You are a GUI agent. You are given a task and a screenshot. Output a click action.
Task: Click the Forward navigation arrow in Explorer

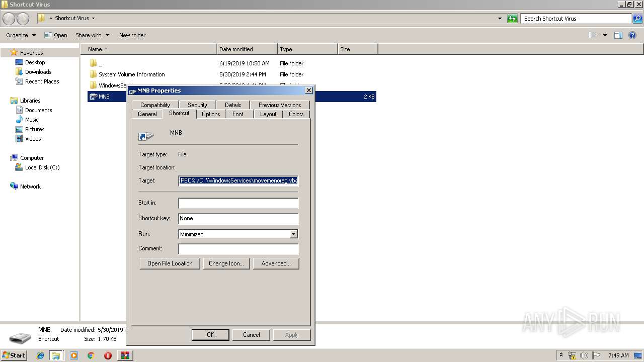point(23,19)
